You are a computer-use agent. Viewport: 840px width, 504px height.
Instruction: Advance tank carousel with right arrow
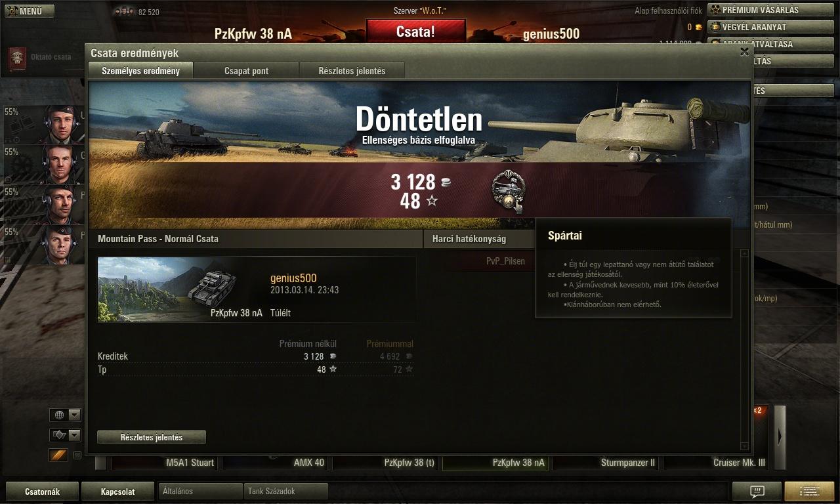tap(780, 437)
